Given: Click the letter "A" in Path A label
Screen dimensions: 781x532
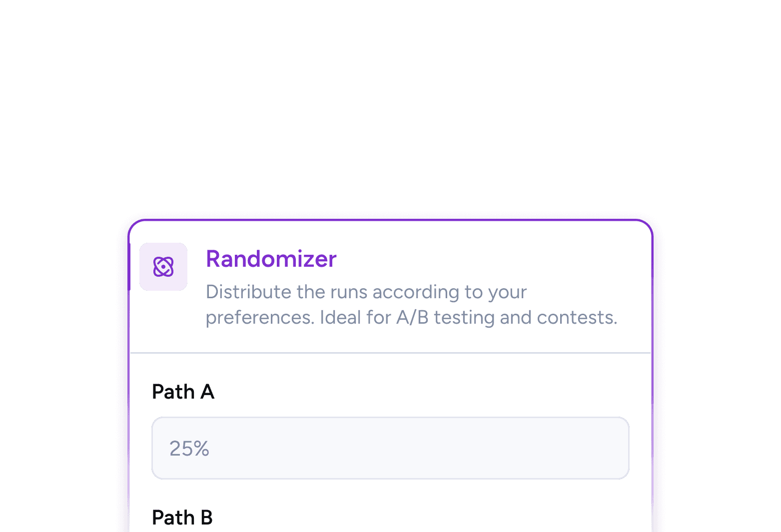Looking at the screenshot, I should pos(207,392).
